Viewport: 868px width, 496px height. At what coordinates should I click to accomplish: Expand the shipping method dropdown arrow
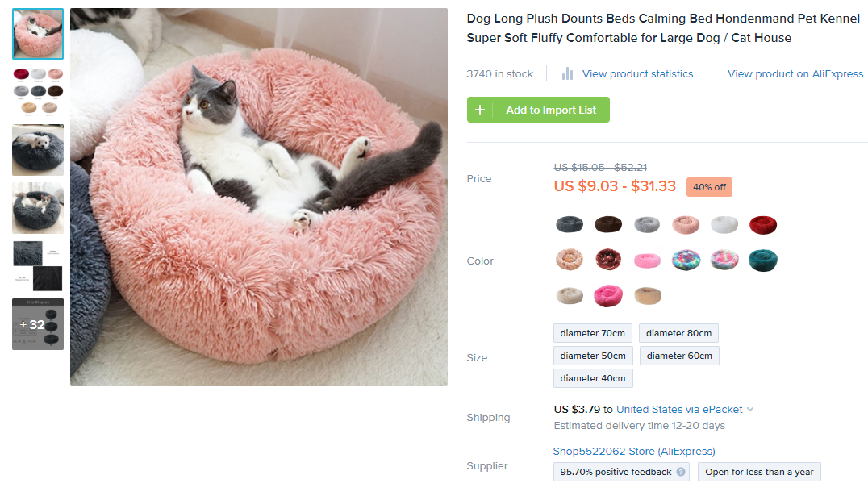(750, 410)
